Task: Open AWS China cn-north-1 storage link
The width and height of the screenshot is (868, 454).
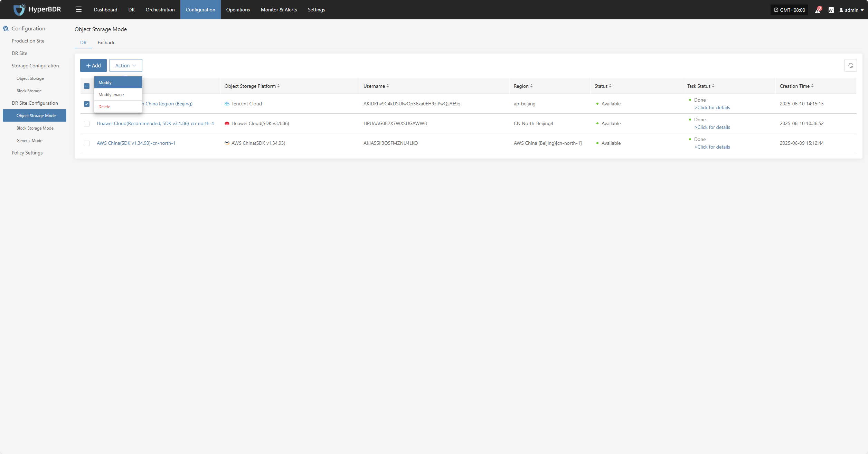Action: click(136, 143)
